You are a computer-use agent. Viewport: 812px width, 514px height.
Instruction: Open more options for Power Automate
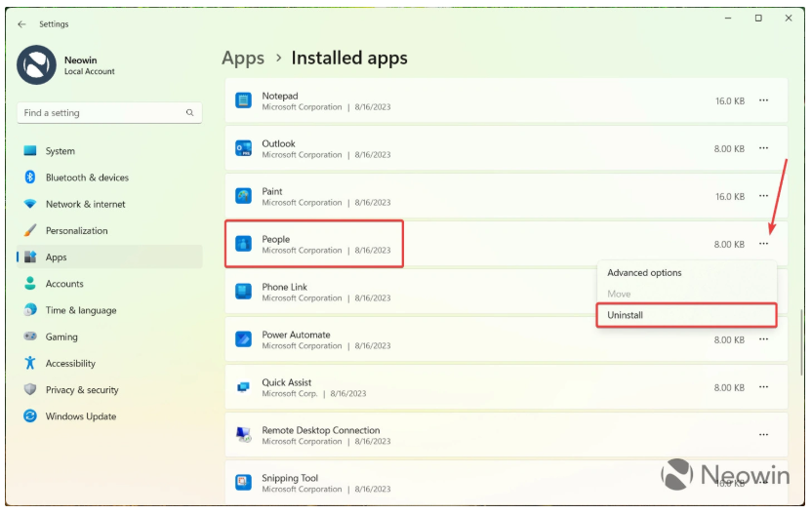pos(764,339)
